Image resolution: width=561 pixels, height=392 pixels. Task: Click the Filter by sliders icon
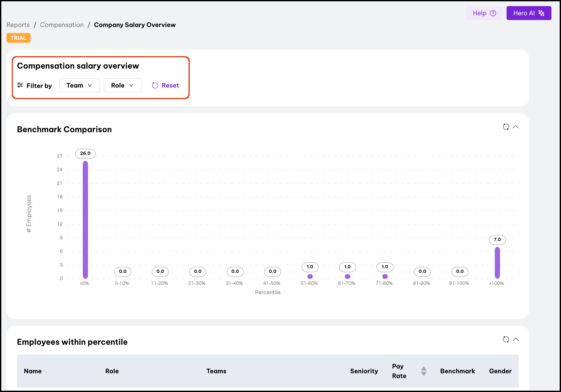point(20,85)
